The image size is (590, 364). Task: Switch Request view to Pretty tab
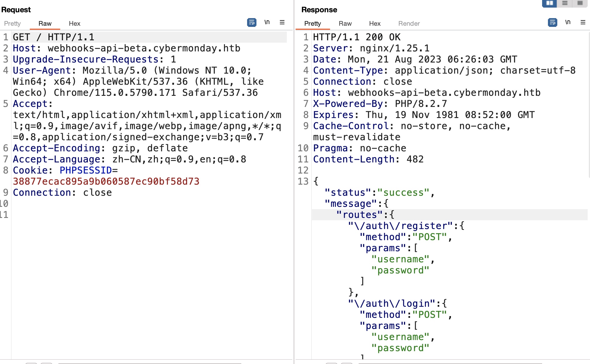(x=12, y=23)
